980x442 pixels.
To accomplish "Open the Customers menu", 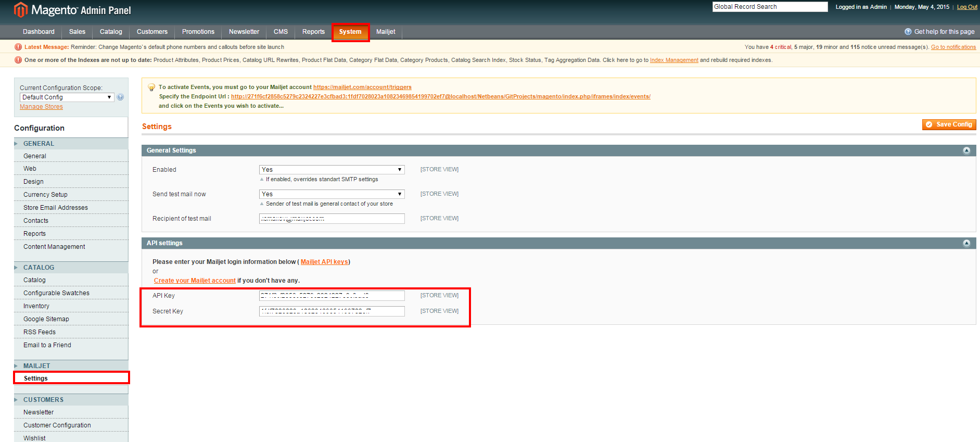I will [152, 32].
